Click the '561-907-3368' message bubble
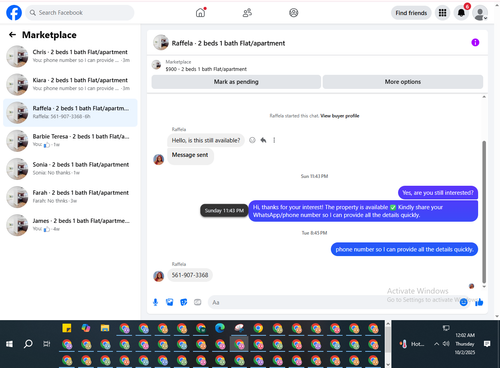The width and height of the screenshot is (500, 368). [x=190, y=275]
